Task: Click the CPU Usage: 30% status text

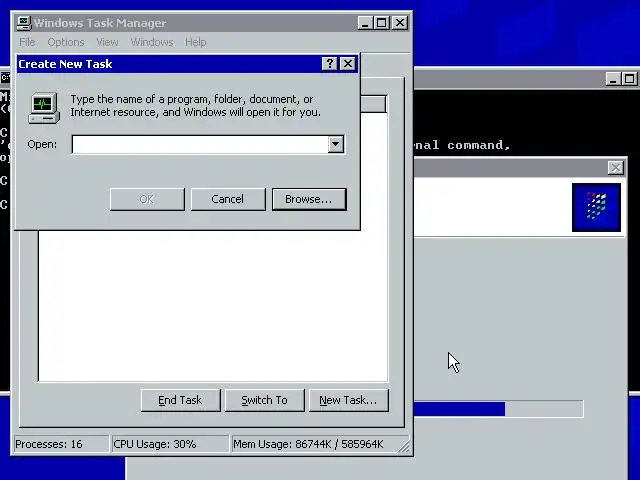Action: 155,444
